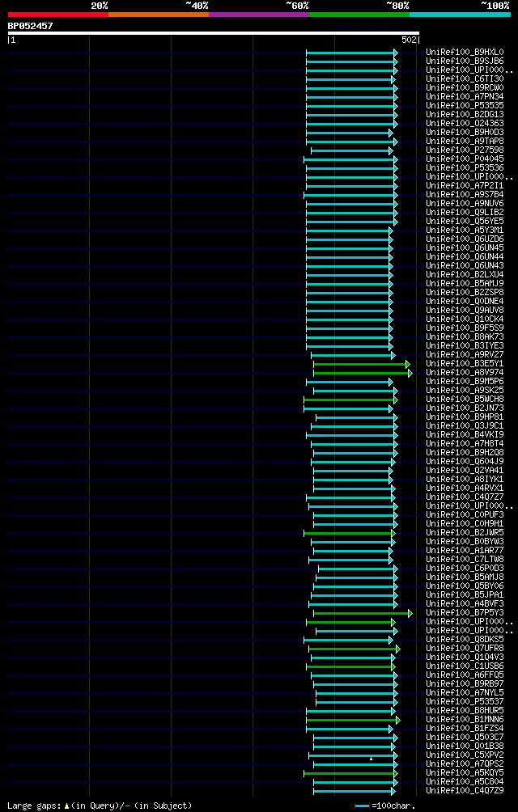Click the orange ~40% identity color segment
This screenshot has width=518, height=812.
tap(159, 15)
